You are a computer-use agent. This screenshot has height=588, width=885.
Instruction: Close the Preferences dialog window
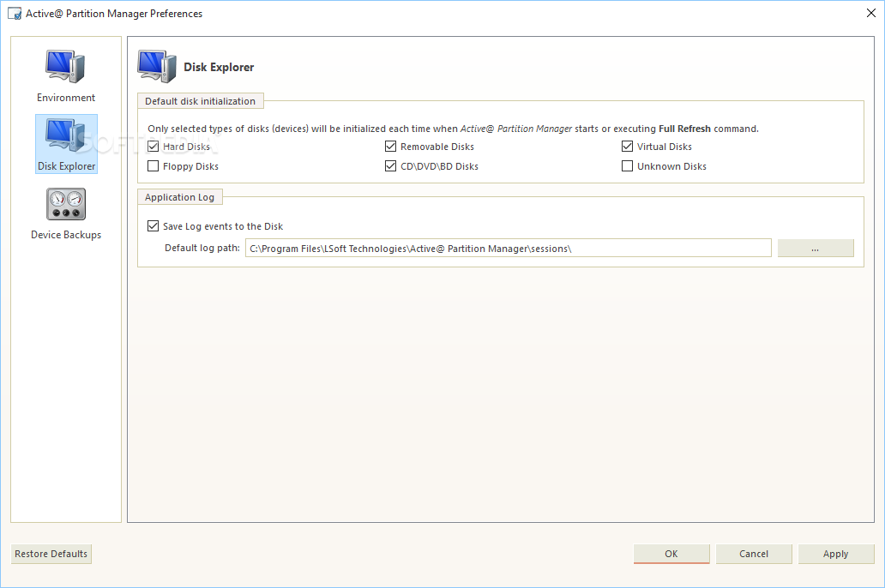[x=871, y=13]
